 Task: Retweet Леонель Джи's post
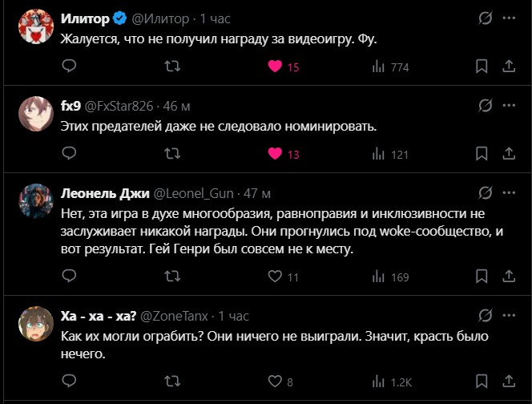[171, 277]
